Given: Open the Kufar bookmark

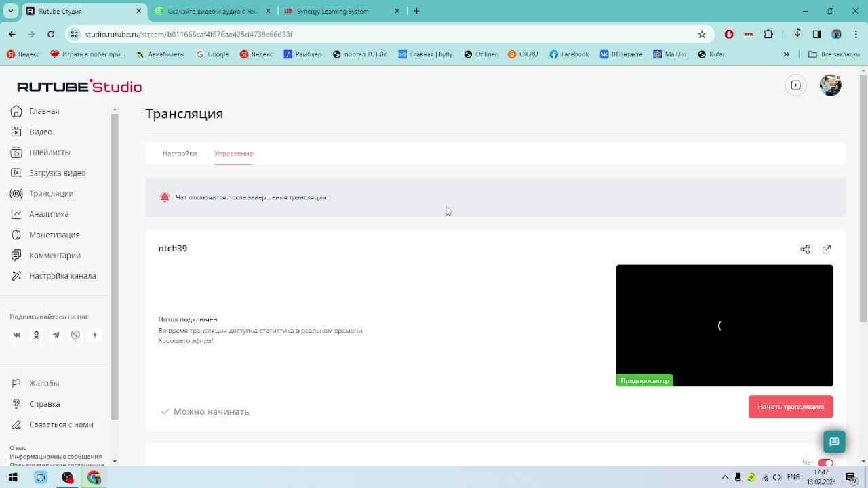Looking at the screenshot, I should click(711, 54).
